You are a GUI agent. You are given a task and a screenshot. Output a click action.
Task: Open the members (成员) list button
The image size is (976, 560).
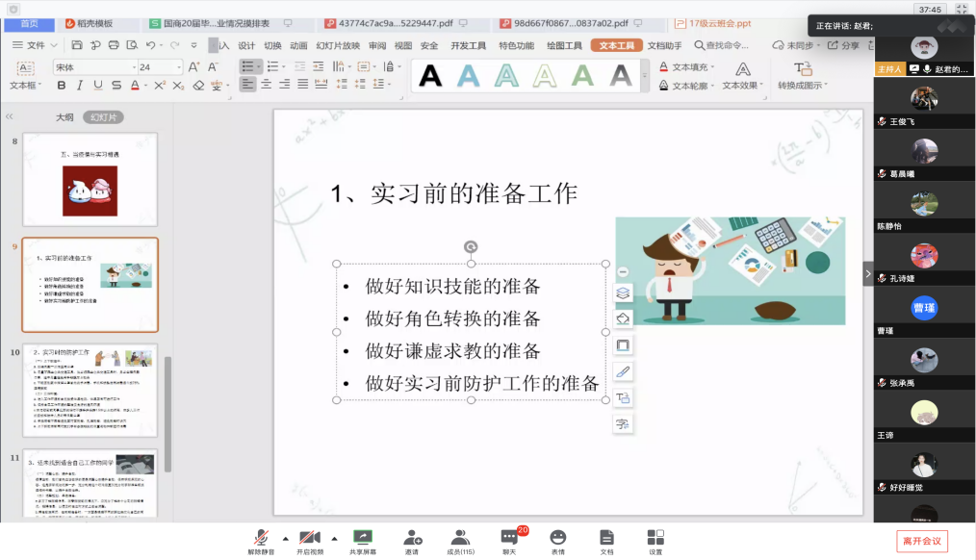pos(460,541)
